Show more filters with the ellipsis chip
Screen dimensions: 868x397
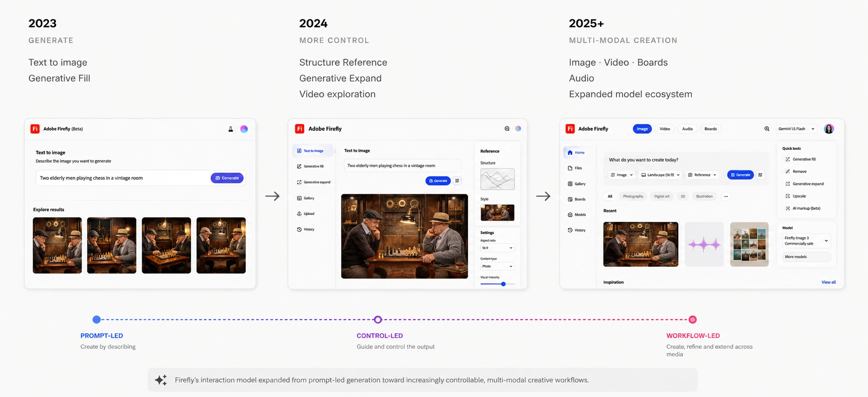(726, 197)
